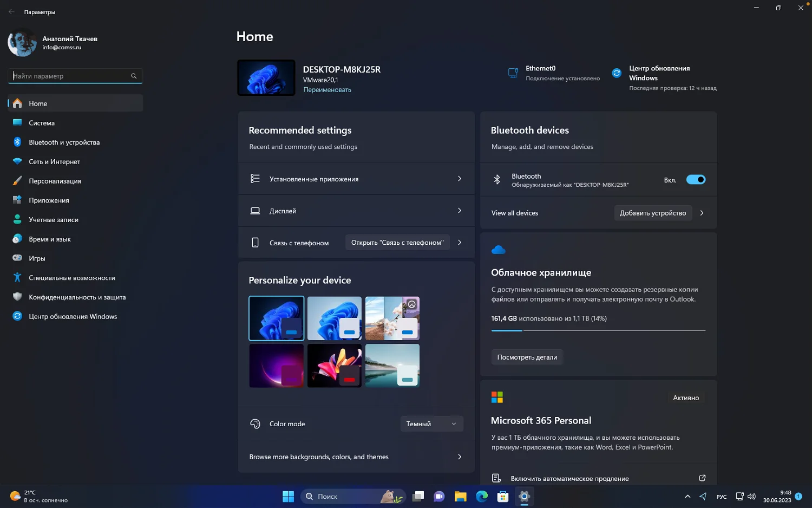
Task: Click the back arrow in Settings title bar
Action: coord(11,11)
